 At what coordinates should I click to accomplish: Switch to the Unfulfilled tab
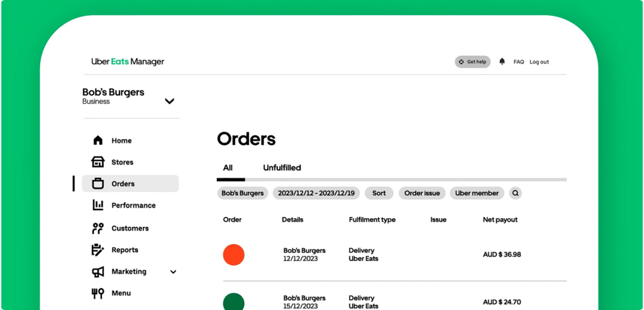point(282,167)
